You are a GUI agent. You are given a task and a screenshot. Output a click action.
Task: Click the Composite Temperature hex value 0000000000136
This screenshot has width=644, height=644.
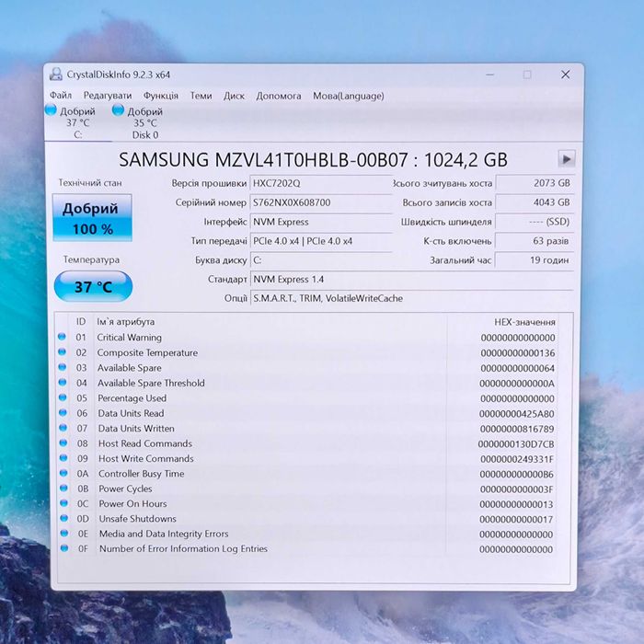click(517, 353)
